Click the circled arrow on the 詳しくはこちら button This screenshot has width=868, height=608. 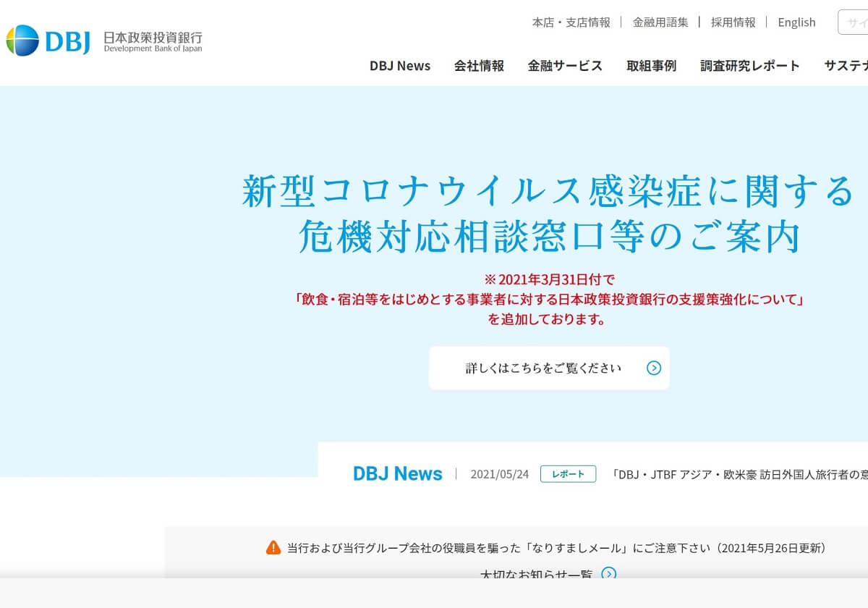(654, 368)
